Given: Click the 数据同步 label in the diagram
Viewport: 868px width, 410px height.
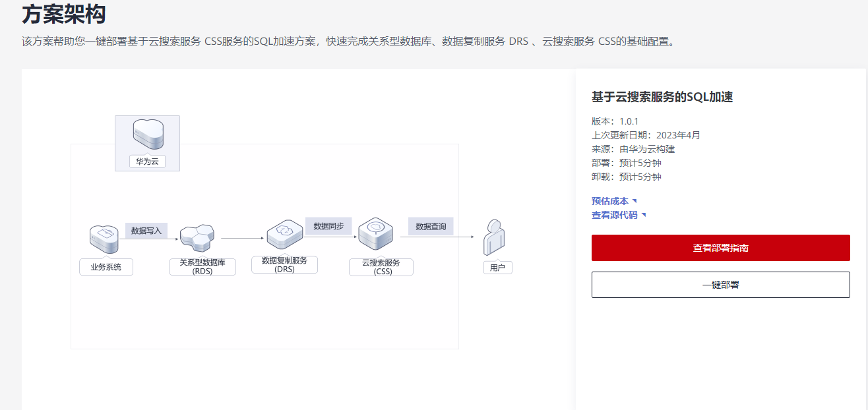Looking at the screenshot, I should (328, 225).
